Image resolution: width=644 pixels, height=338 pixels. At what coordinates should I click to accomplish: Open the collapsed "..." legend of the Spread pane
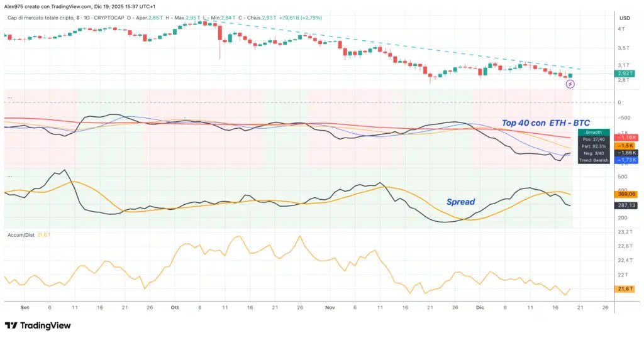point(10,176)
